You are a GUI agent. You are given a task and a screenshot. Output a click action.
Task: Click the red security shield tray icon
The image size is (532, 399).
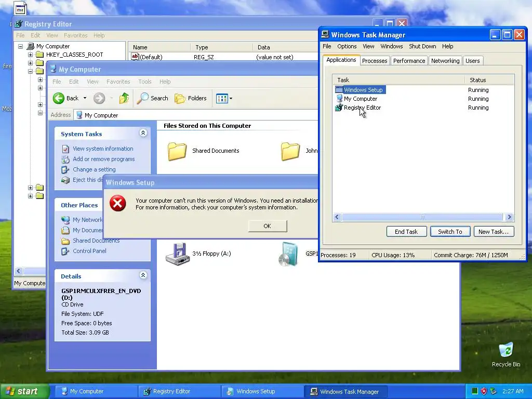(484, 391)
